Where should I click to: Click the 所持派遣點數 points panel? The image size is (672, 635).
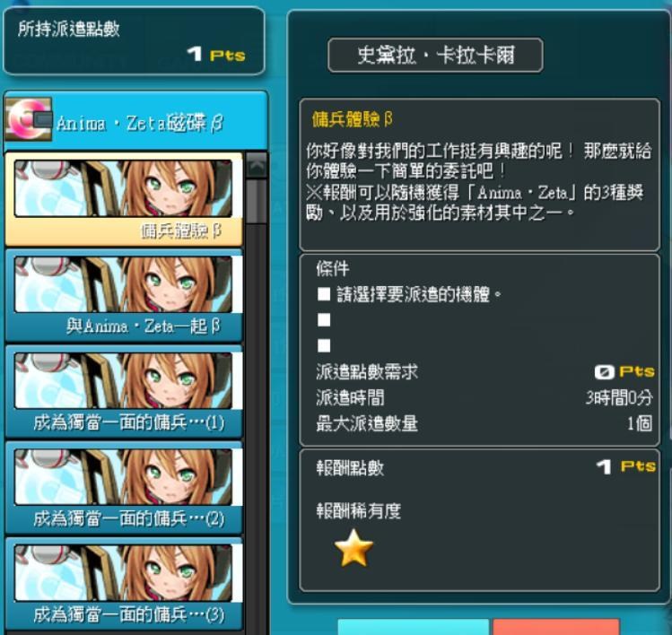[134, 41]
